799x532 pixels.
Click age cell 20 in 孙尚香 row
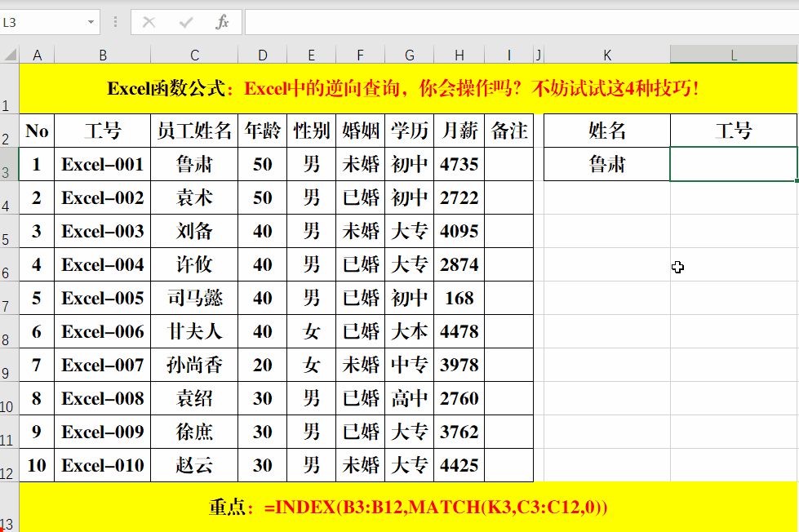(263, 365)
